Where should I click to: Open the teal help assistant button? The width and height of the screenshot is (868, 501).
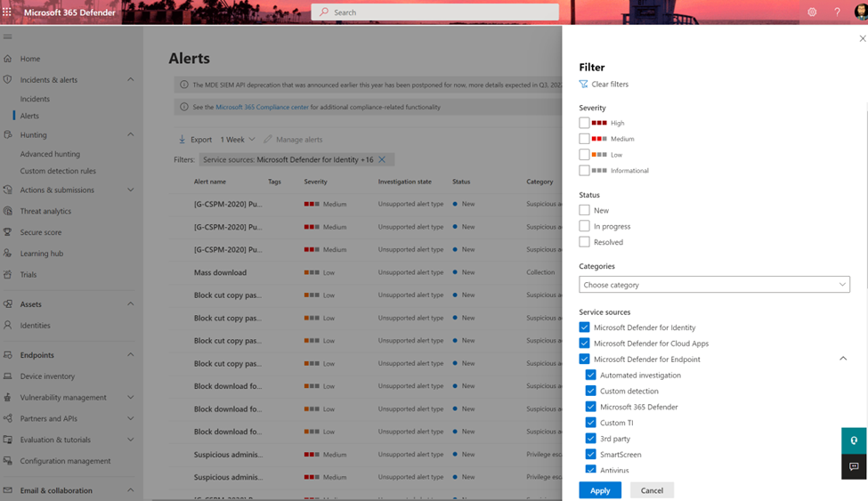point(854,440)
